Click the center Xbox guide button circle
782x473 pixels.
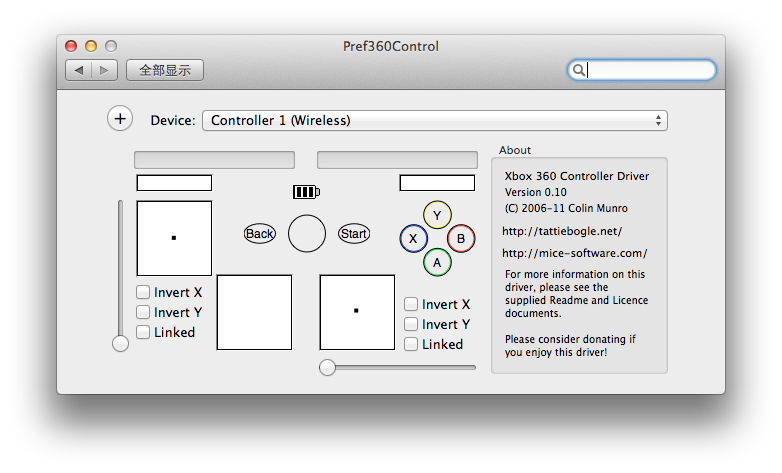tap(307, 234)
